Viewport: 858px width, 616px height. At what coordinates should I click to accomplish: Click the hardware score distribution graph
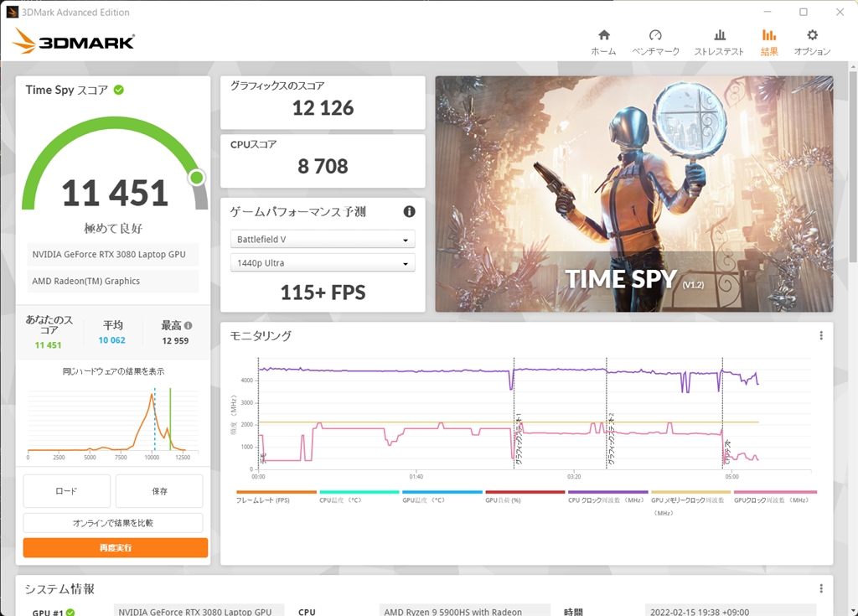pyautogui.click(x=113, y=423)
